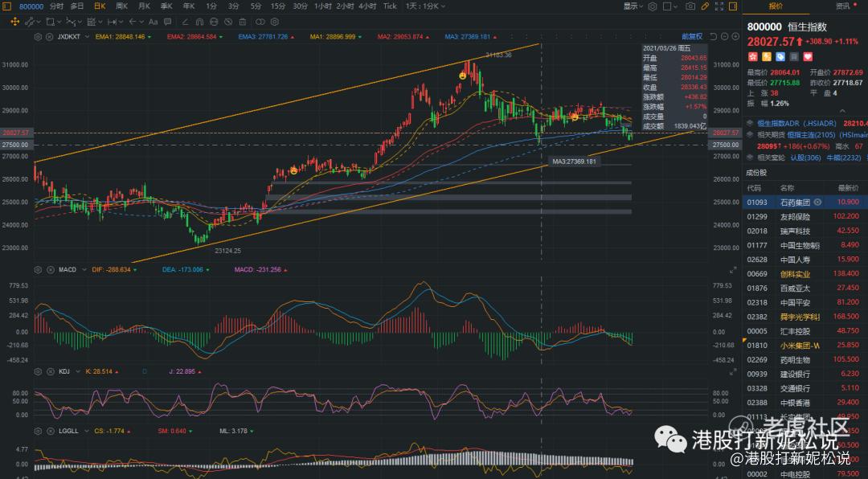Select 友邦保险 constituent stock row
The height and width of the screenshot is (479, 868).
pyautogui.click(x=805, y=216)
